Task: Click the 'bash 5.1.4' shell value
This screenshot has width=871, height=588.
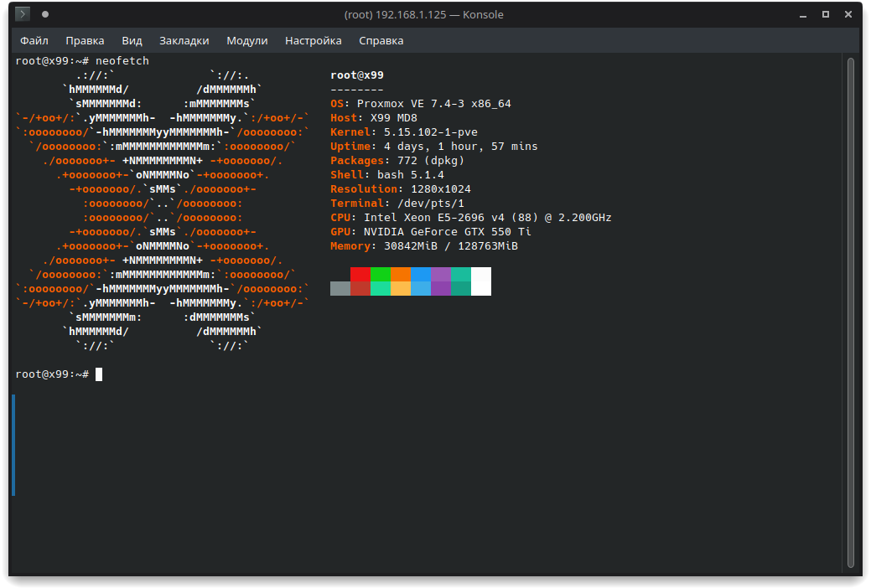Action: [x=411, y=175]
